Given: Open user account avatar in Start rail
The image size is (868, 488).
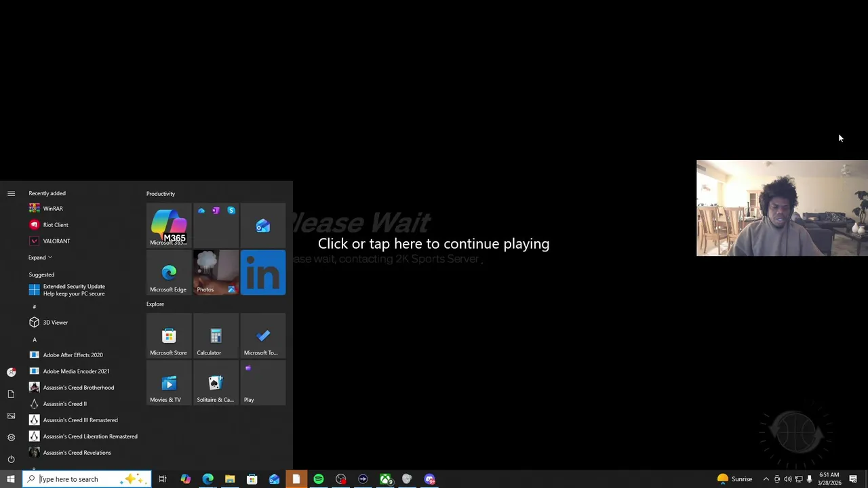Looking at the screenshot, I should [x=11, y=372].
